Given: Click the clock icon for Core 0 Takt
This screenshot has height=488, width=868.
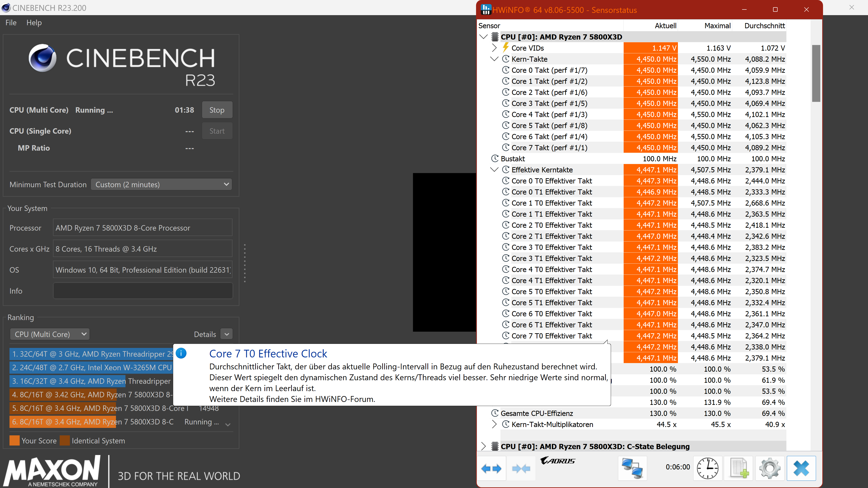Looking at the screenshot, I should click(505, 70).
